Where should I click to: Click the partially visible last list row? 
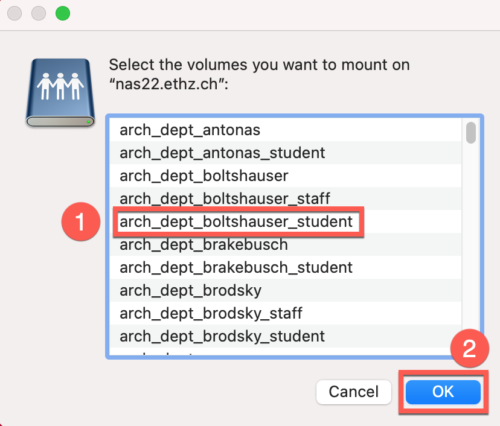coord(286,352)
